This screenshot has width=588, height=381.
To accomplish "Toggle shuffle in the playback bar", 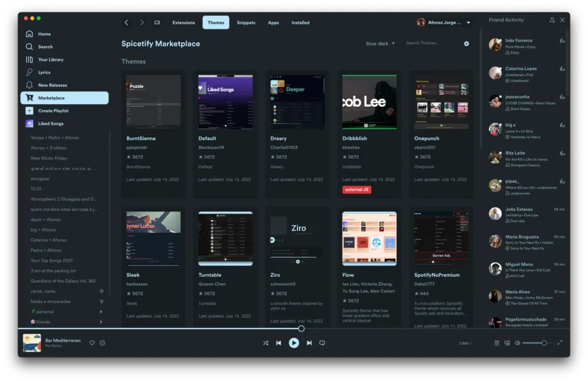I will tap(266, 343).
